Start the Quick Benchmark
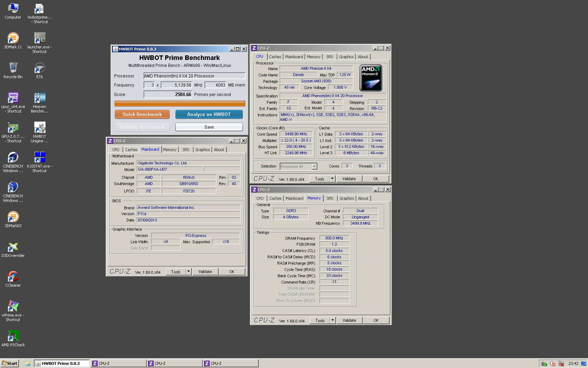 tap(142, 114)
